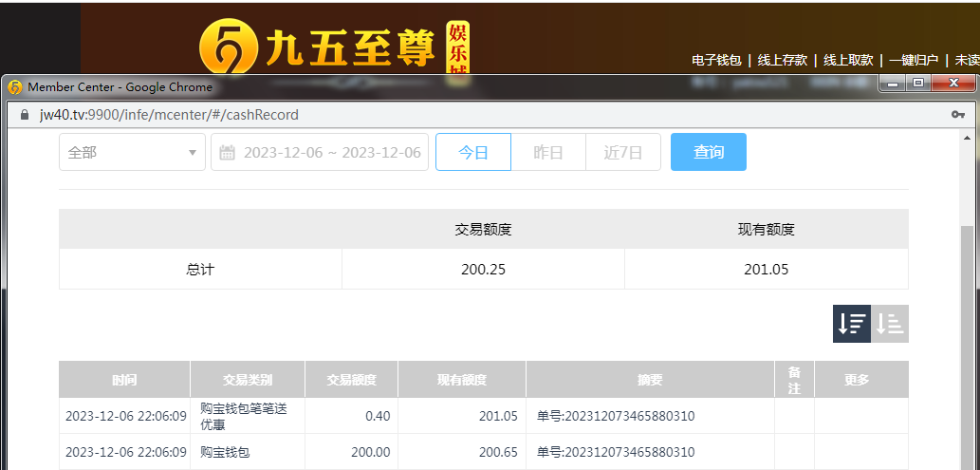
Task: Click the 一键归户 link
Action: [913, 60]
